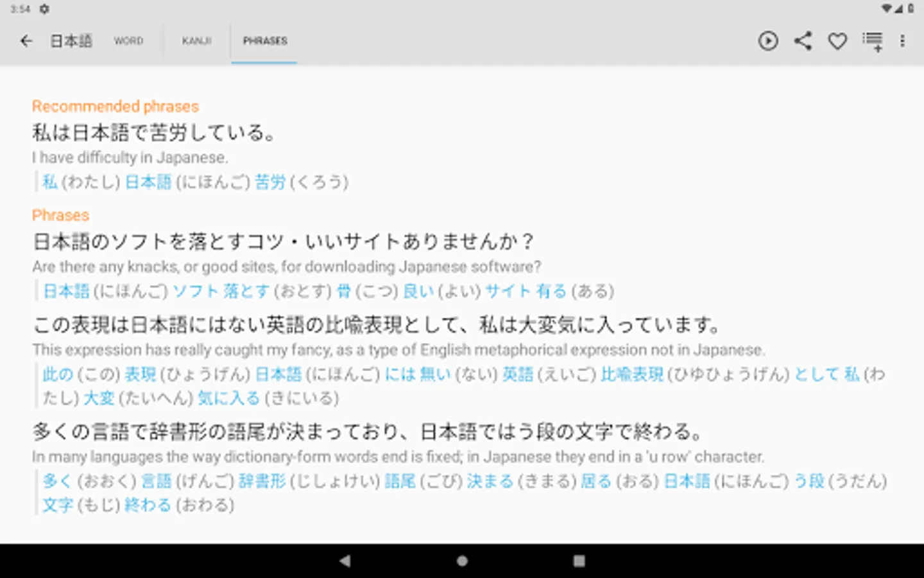Tap the Android back navigation triangle
The width and height of the screenshot is (924, 578).
[x=345, y=561]
